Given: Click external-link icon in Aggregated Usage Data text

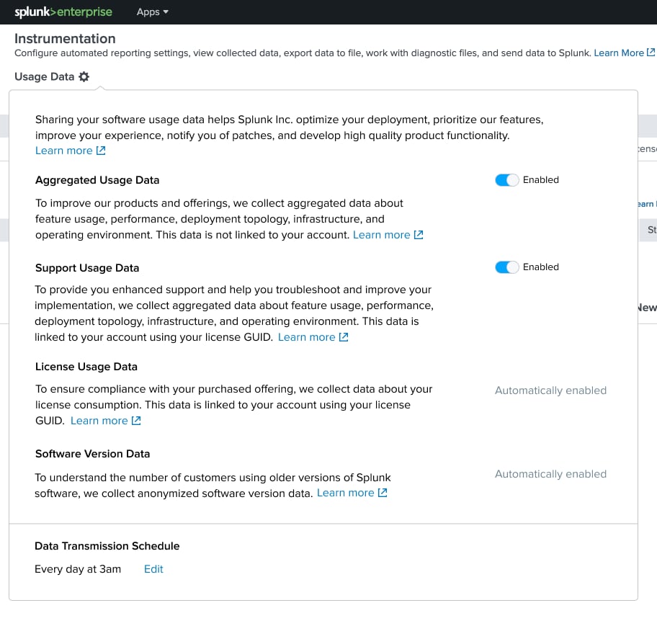Looking at the screenshot, I should [x=419, y=235].
